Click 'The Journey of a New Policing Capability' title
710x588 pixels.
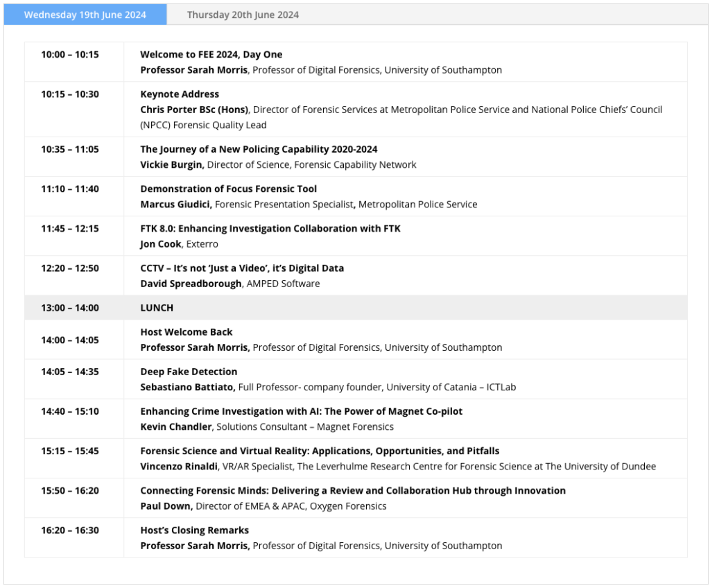[x=259, y=149]
